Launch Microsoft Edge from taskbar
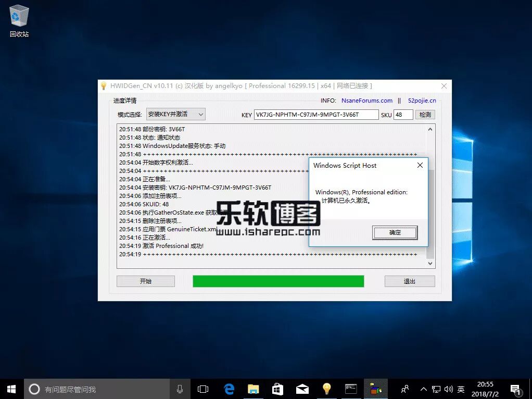Viewport: 532px width, 399px height. 230,389
